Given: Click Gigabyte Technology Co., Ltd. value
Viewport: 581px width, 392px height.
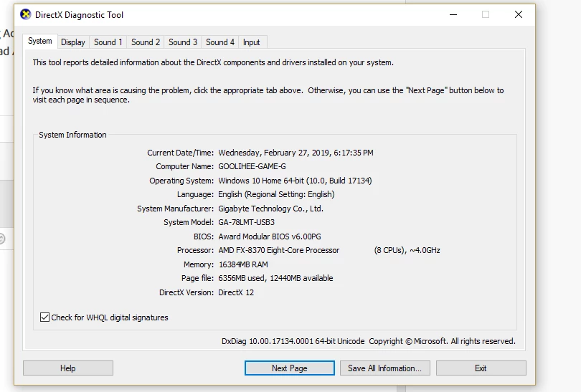Looking at the screenshot, I should [271, 209].
